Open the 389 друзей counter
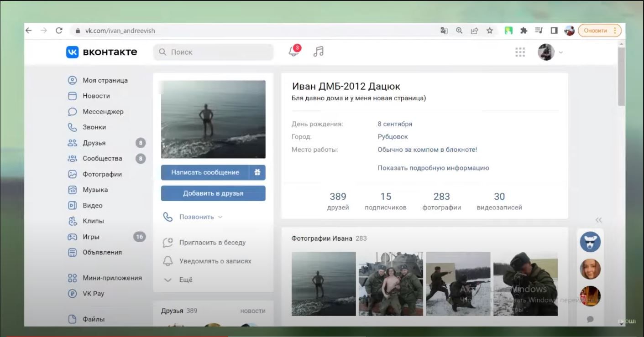 (x=338, y=201)
